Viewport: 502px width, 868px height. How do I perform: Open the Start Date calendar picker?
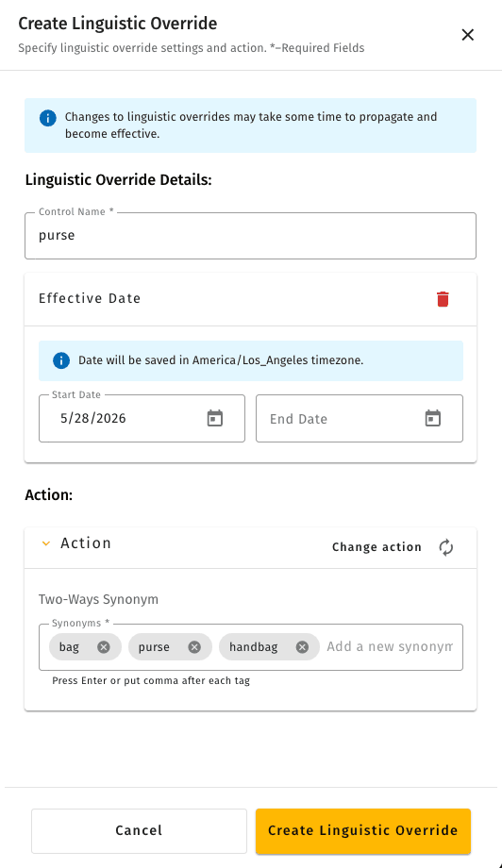coord(215,419)
